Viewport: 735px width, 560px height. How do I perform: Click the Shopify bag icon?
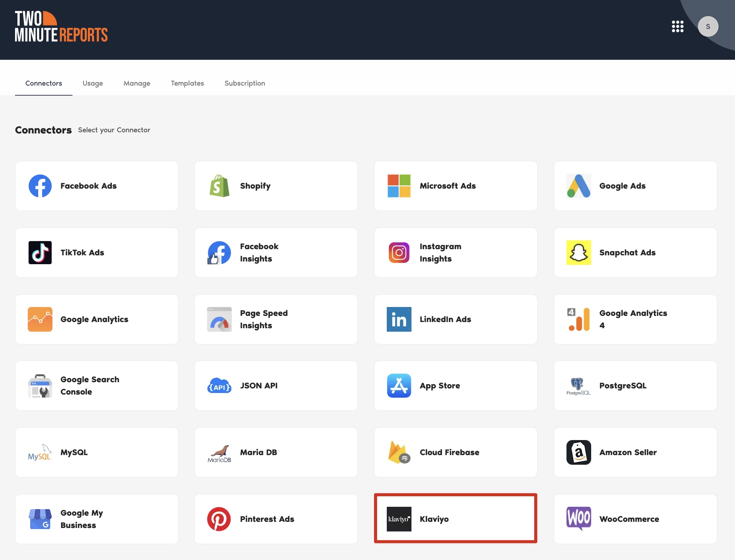click(219, 186)
